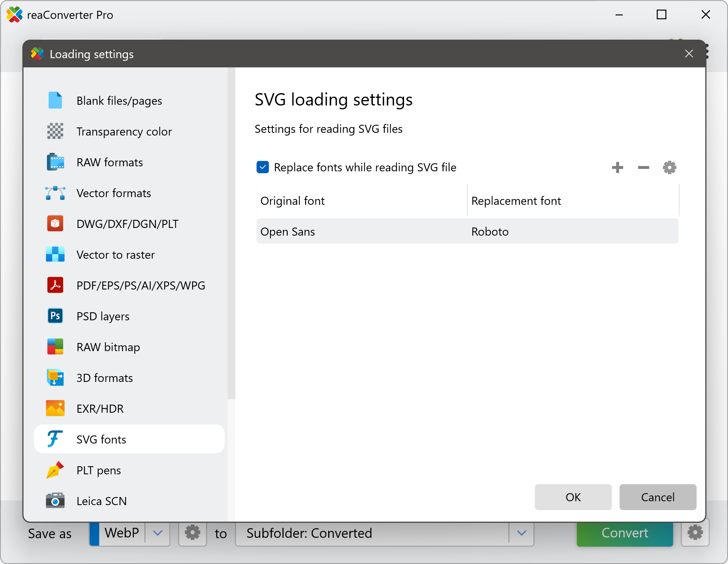This screenshot has width=728, height=564.
Task: Select the Open Sans to Roboto row
Action: [467, 231]
